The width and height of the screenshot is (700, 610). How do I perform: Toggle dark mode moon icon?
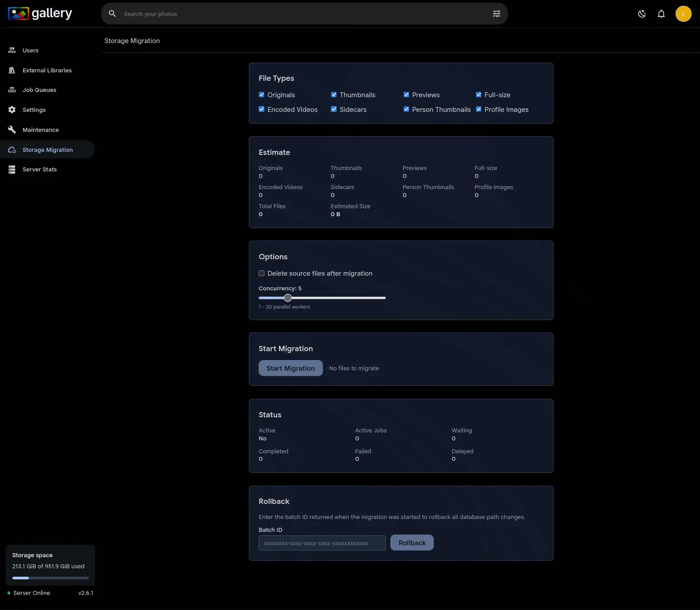(642, 14)
